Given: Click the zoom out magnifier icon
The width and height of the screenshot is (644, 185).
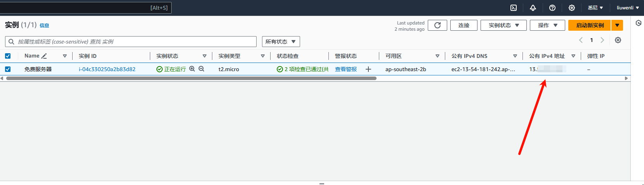Looking at the screenshot, I should [x=201, y=69].
